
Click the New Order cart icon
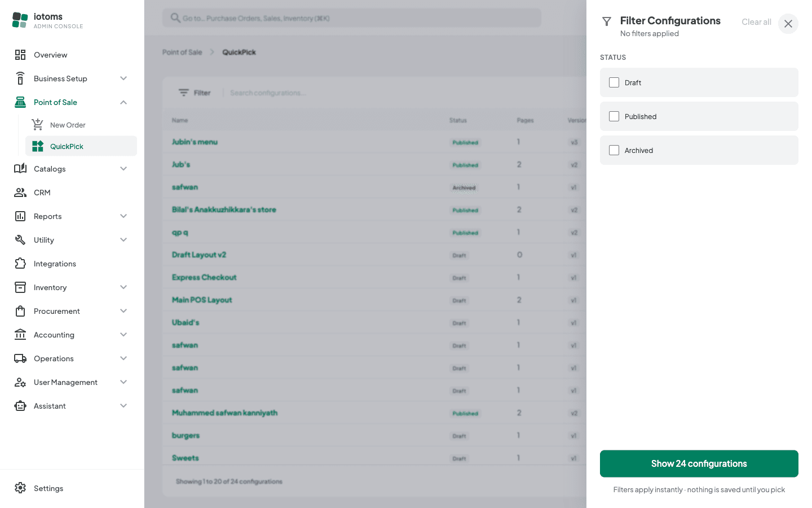(x=38, y=125)
